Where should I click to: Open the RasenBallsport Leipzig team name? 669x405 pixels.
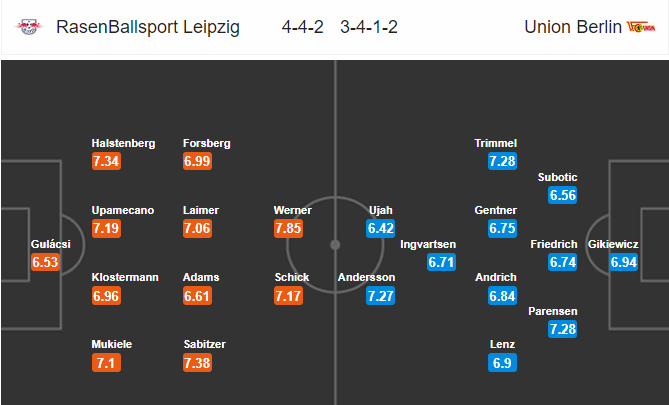[x=148, y=27]
